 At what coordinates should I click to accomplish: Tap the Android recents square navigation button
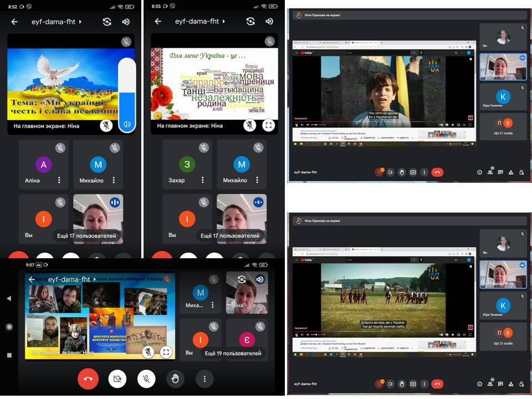tap(9, 355)
